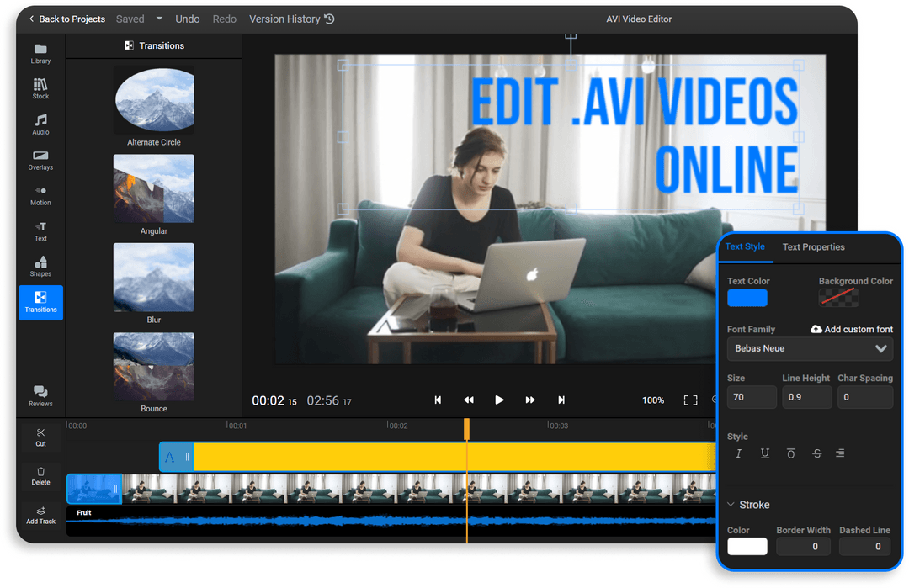Image resolution: width=909 pixels, height=588 pixels.
Task: Cut the clip with the Cut tool
Action: [40, 436]
